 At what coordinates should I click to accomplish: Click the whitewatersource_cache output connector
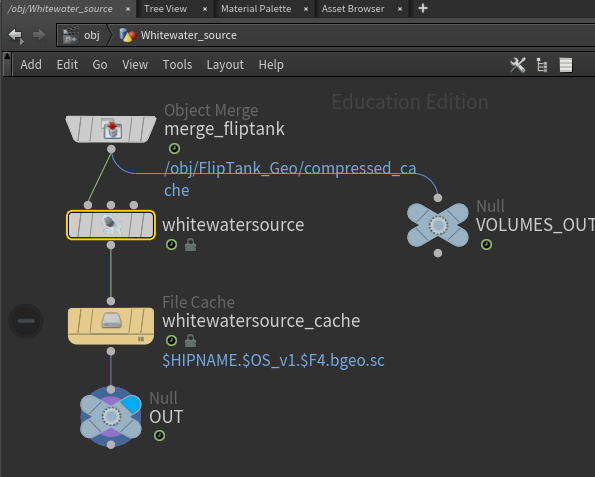tap(111, 351)
